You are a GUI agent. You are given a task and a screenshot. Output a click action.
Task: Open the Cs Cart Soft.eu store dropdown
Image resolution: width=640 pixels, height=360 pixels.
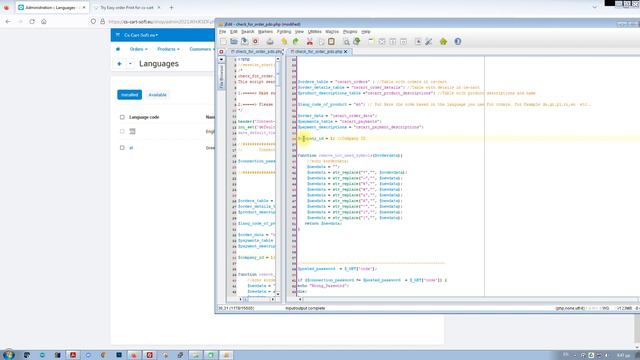(141, 35)
